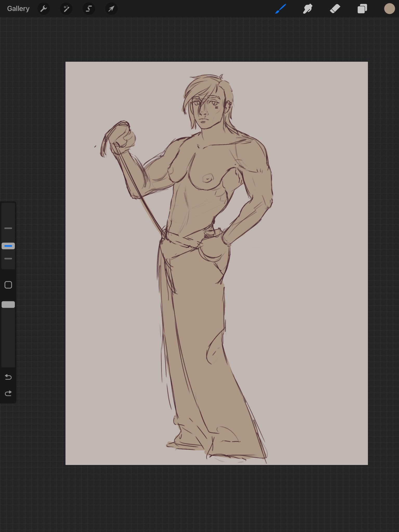Tap the blue brush size slider handle
Image resolution: width=399 pixels, height=532 pixels.
[8, 246]
